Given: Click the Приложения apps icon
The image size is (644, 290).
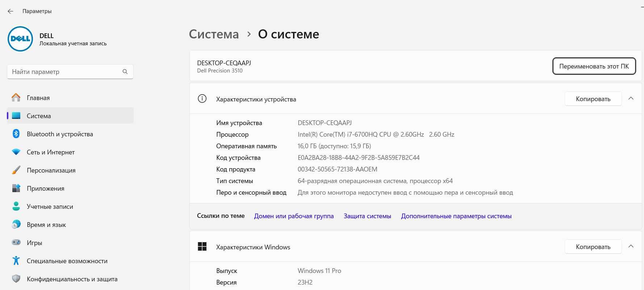Looking at the screenshot, I should [x=16, y=188].
